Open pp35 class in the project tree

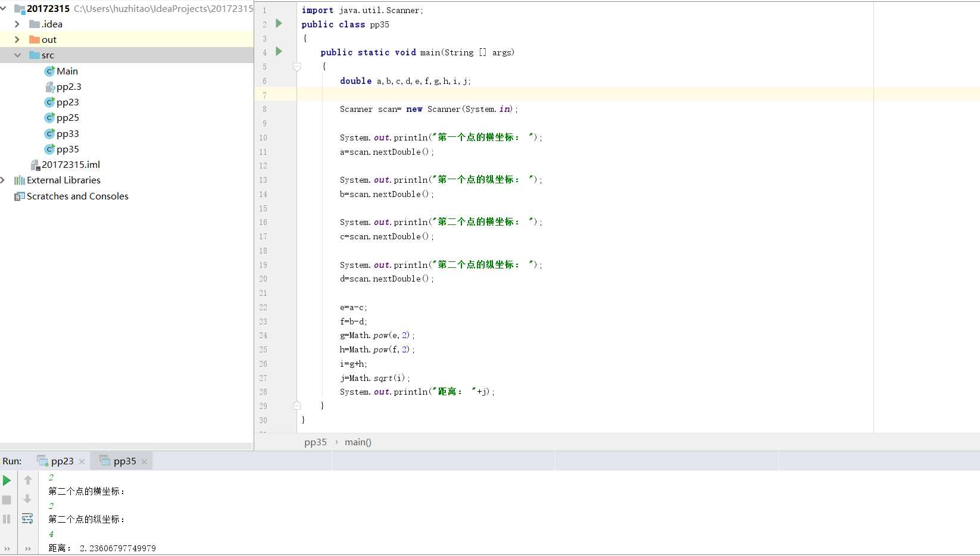pyautogui.click(x=68, y=149)
